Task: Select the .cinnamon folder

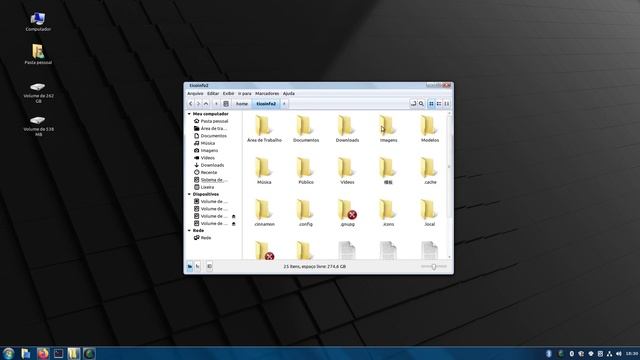Action: [x=264, y=213]
